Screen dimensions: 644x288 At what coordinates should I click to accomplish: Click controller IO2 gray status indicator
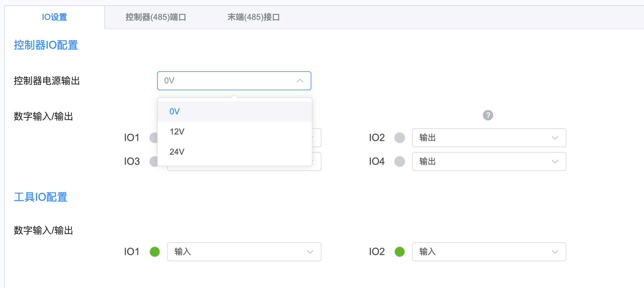(x=399, y=138)
